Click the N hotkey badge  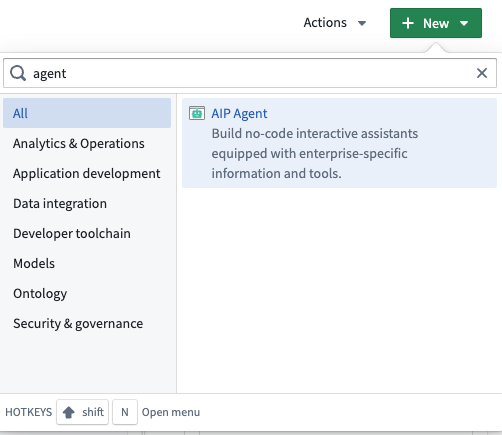(x=125, y=412)
